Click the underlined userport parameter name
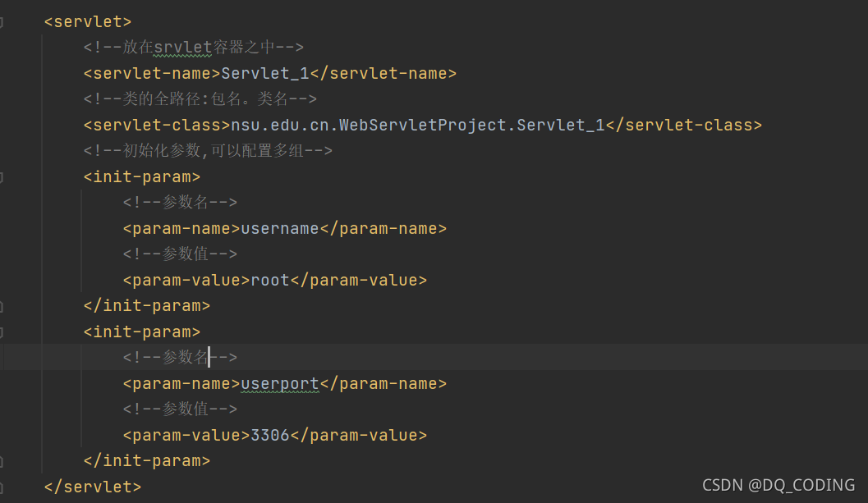This screenshot has width=868, height=503. click(279, 383)
